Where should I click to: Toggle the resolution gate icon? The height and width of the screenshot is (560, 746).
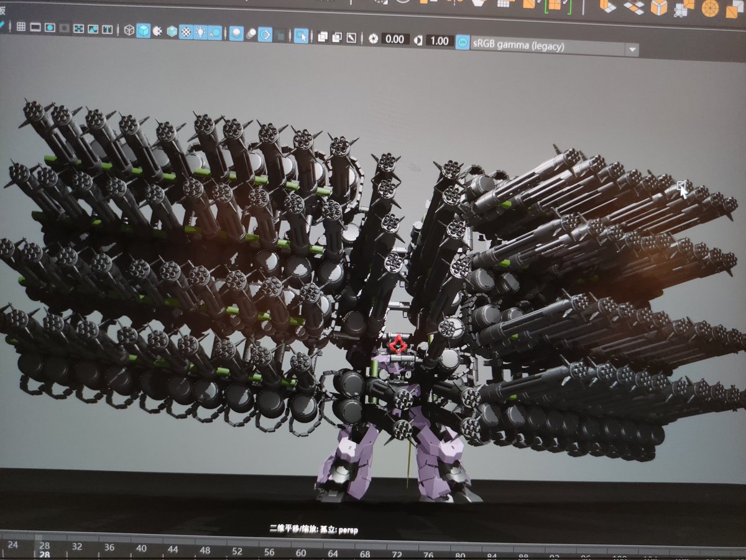tap(49, 27)
